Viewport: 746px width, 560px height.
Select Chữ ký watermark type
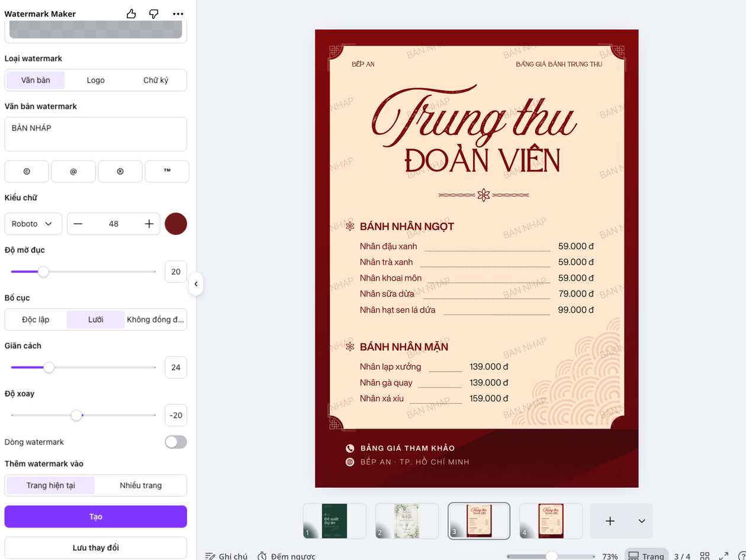click(x=156, y=80)
